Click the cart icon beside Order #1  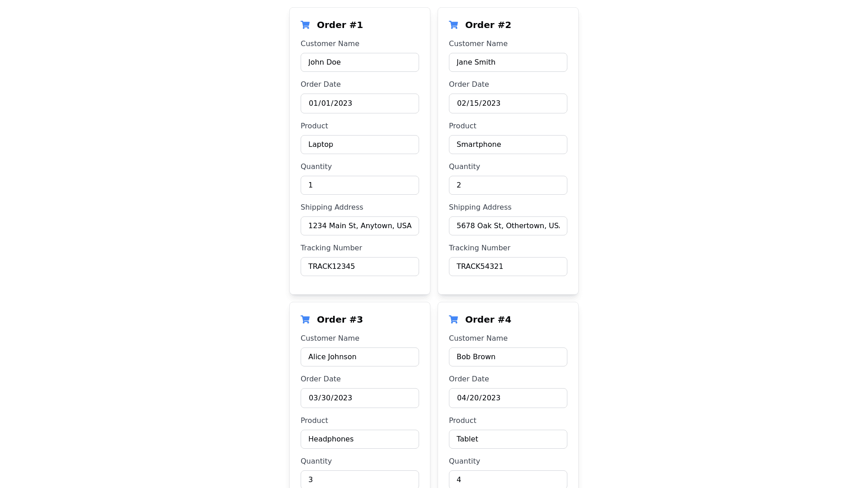point(305,25)
